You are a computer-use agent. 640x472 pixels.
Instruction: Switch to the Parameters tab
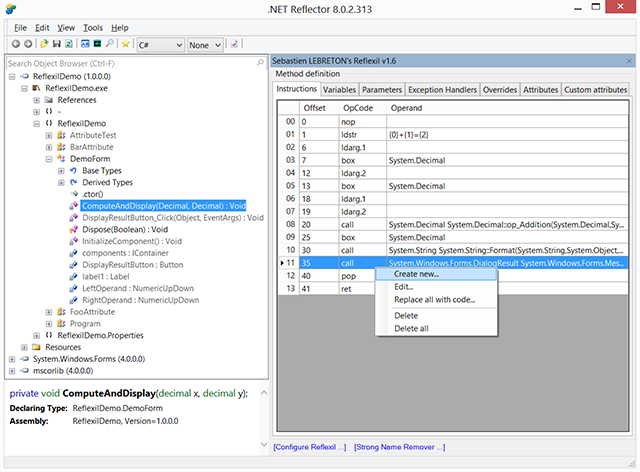coord(382,89)
